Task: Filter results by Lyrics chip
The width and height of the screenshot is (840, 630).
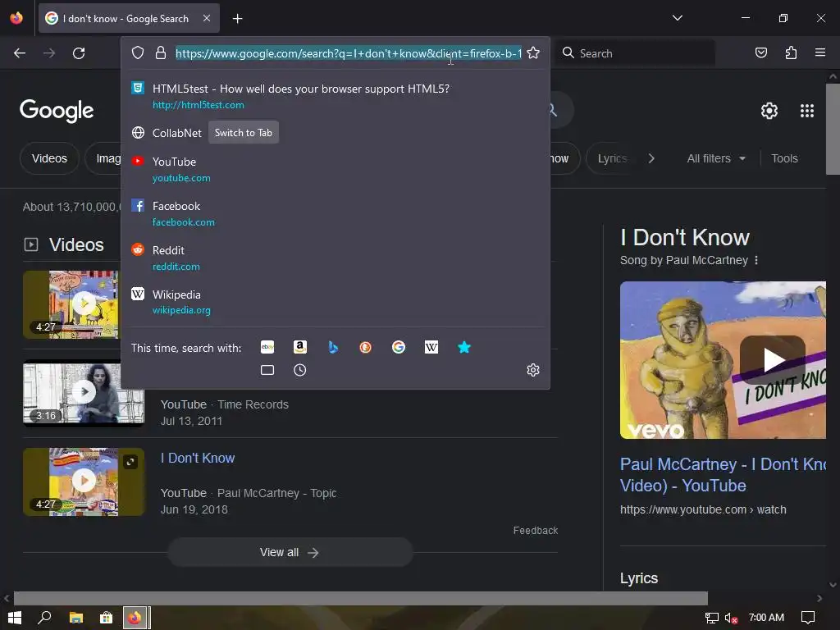Action: (x=611, y=158)
